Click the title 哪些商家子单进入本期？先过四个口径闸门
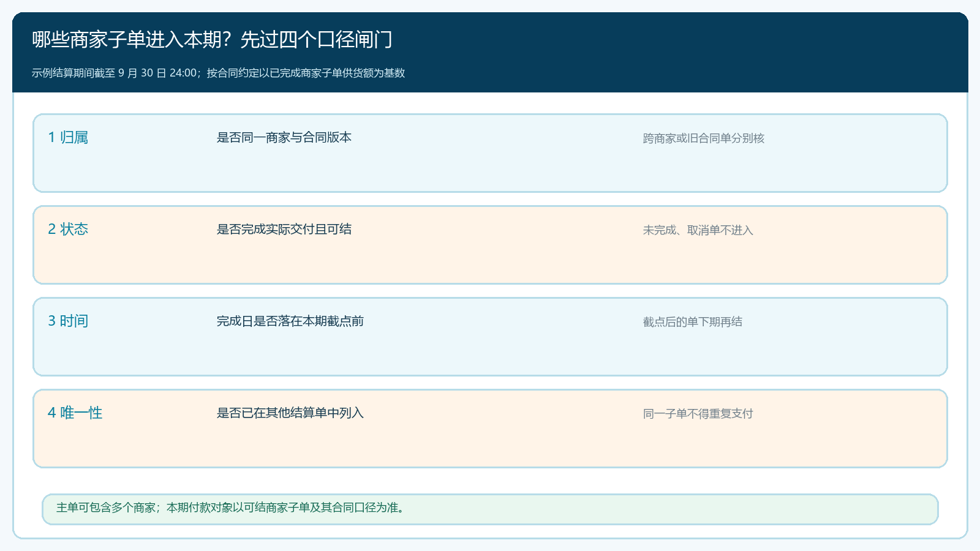 (213, 40)
